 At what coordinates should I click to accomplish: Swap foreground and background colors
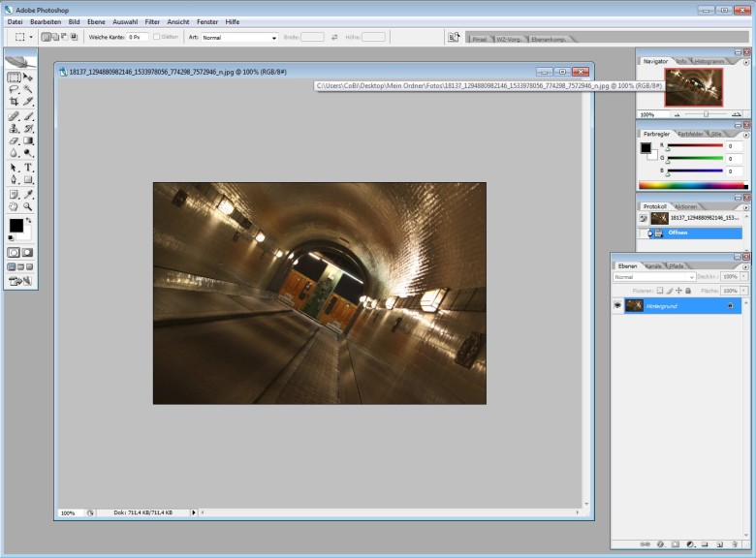click(x=29, y=220)
